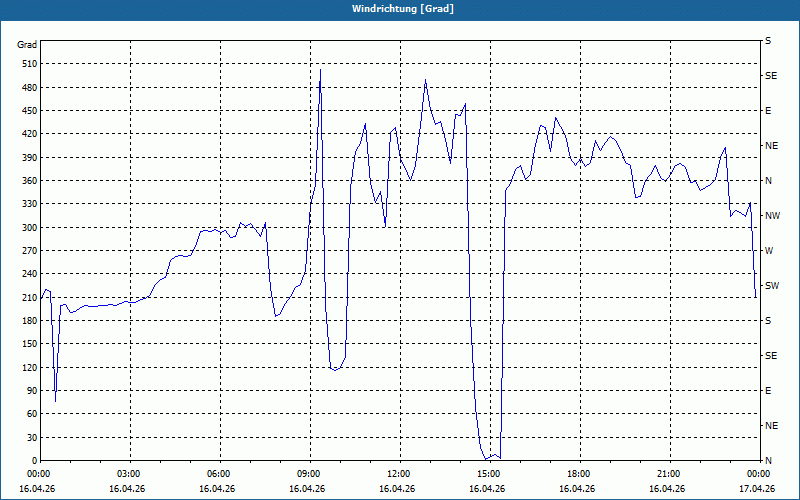This screenshot has height=500, width=800.
Task: Click the 450 degree axis value
Action: click(x=29, y=111)
